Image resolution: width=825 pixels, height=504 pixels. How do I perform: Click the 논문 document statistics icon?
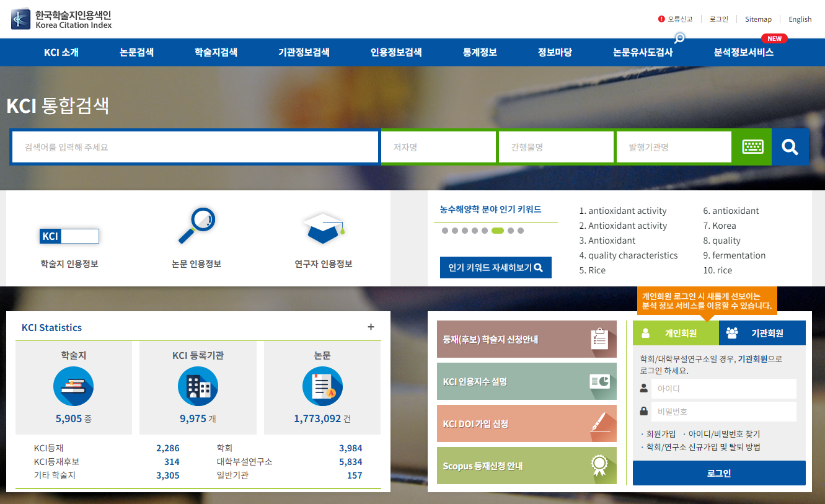click(x=322, y=387)
